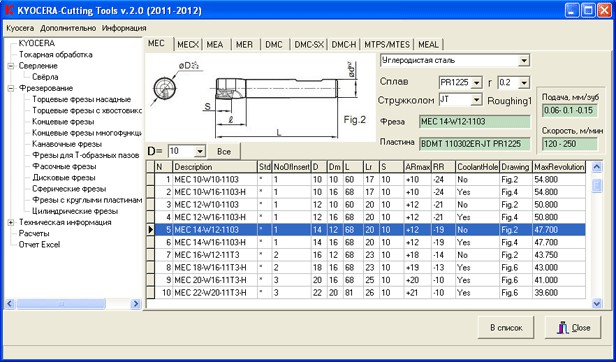Open the r 0.2 radius dropdown
This screenshot has width=616, height=362.
[524, 83]
